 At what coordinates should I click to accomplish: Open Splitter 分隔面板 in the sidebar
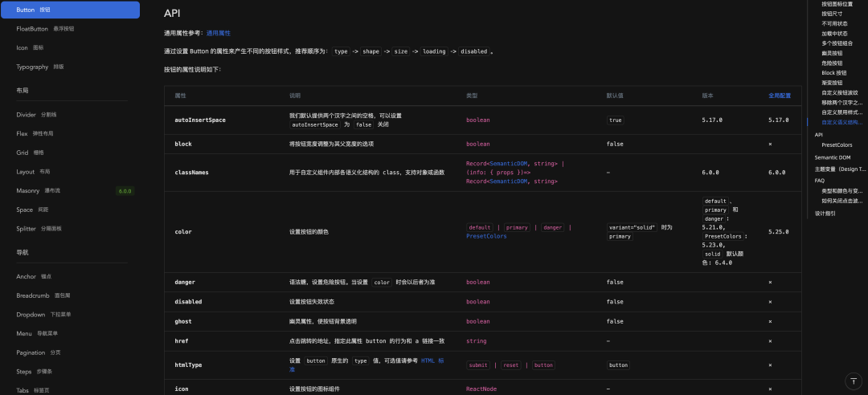[x=70, y=229]
